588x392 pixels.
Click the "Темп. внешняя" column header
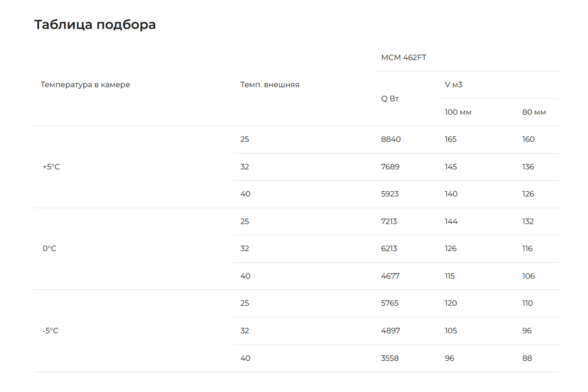[x=270, y=85]
